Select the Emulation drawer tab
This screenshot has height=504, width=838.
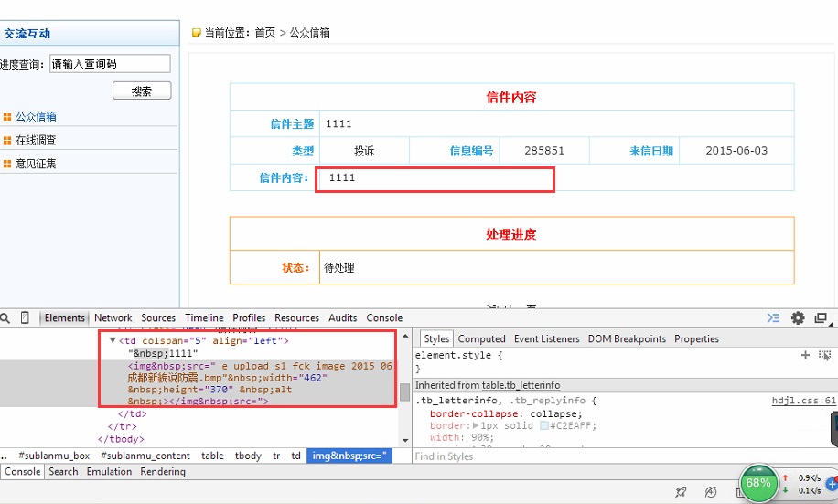click(109, 472)
